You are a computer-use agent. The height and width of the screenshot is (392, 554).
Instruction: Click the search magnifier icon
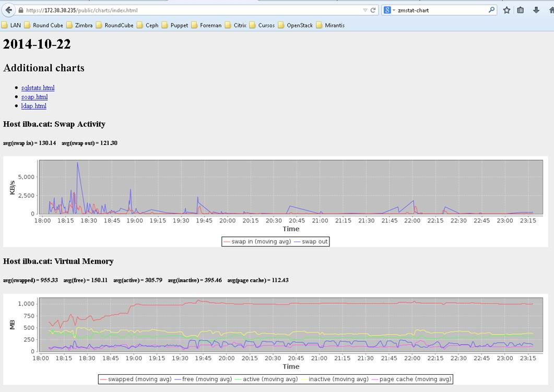point(491,10)
